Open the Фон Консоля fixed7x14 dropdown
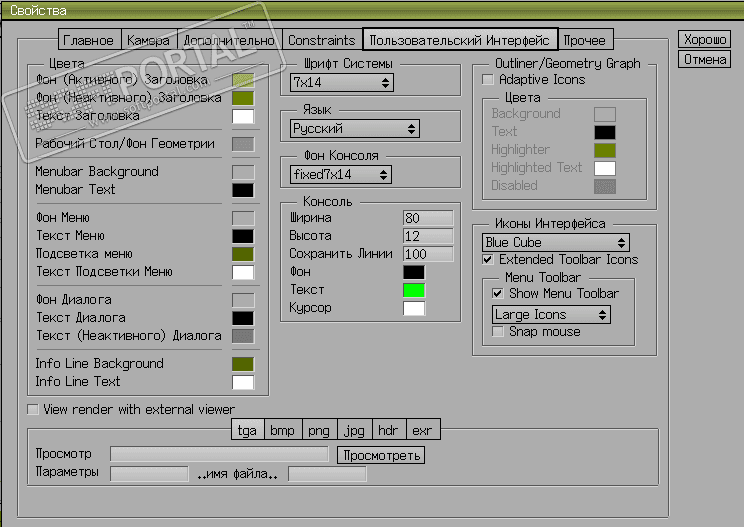This screenshot has width=744, height=527. 340,175
